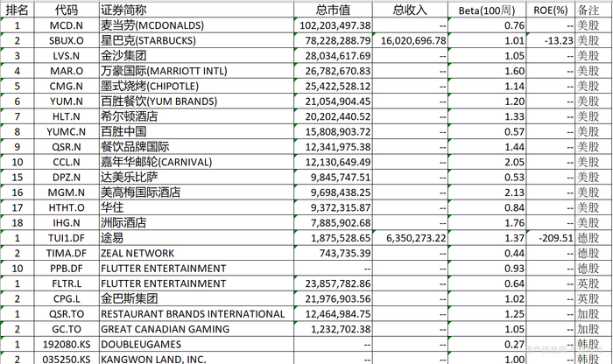Select 百胜餐饮(YUM BRANDS) cell

click(196, 101)
